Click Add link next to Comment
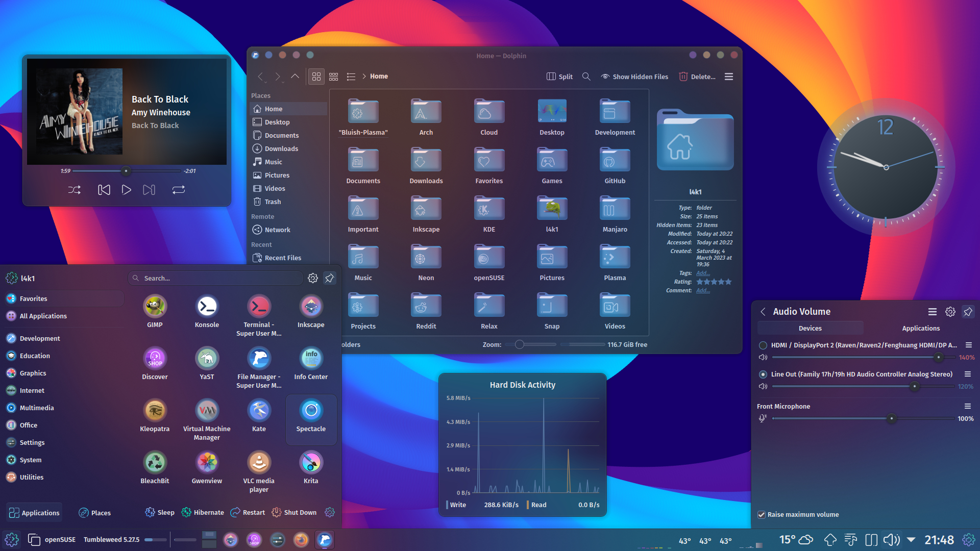 coord(703,290)
